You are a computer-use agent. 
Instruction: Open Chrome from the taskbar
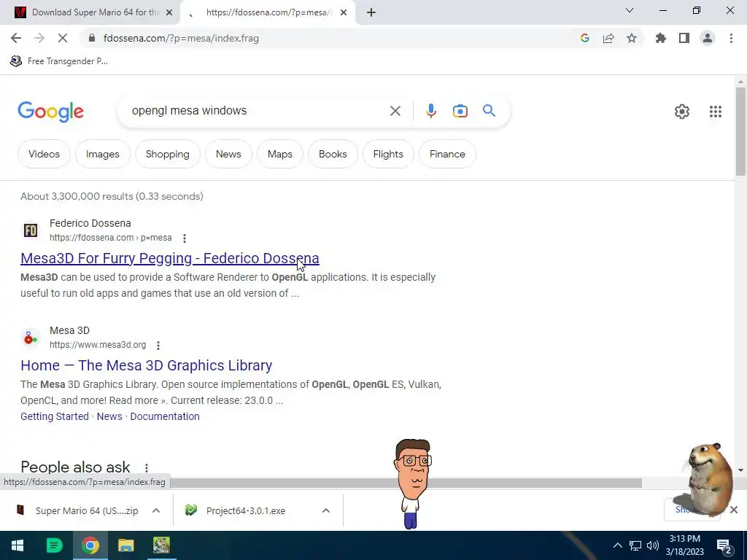coord(90,545)
